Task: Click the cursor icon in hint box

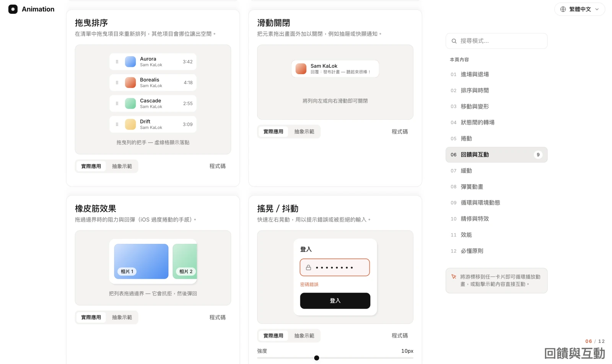Action: [x=454, y=277]
